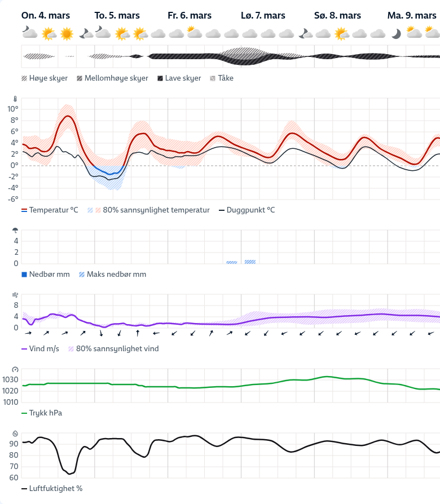Click the humidity icon beside the humidity chart
The image size is (440, 504).
[x=15, y=433]
